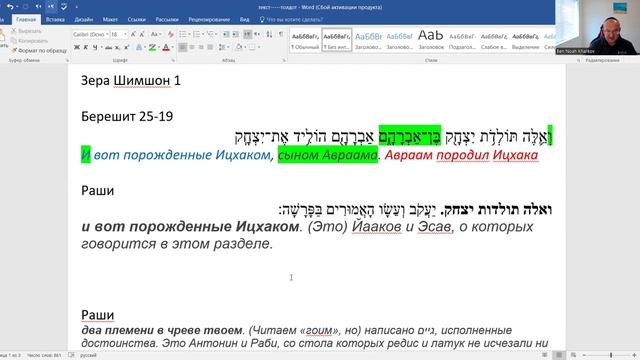
Task: Open text effects and typography button
Action: pyautogui.click(x=139, y=48)
